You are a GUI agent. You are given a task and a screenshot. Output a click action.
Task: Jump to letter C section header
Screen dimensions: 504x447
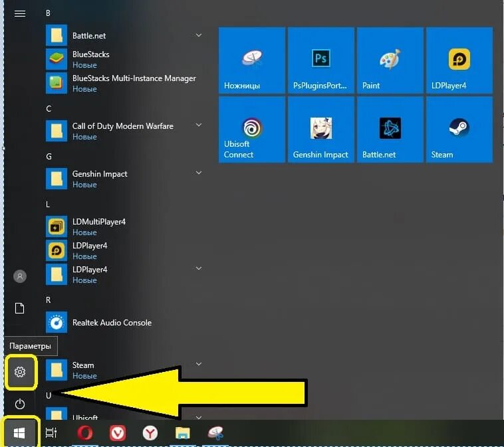pyautogui.click(x=49, y=109)
